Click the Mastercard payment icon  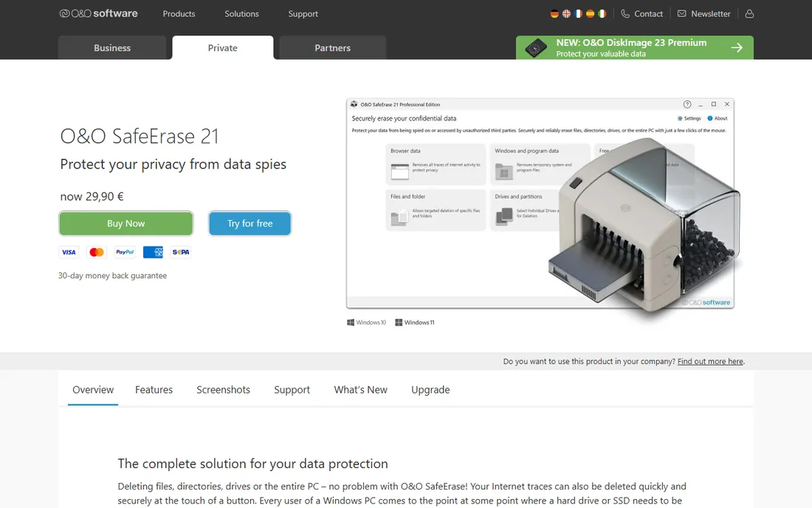click(x=97, y=253)
